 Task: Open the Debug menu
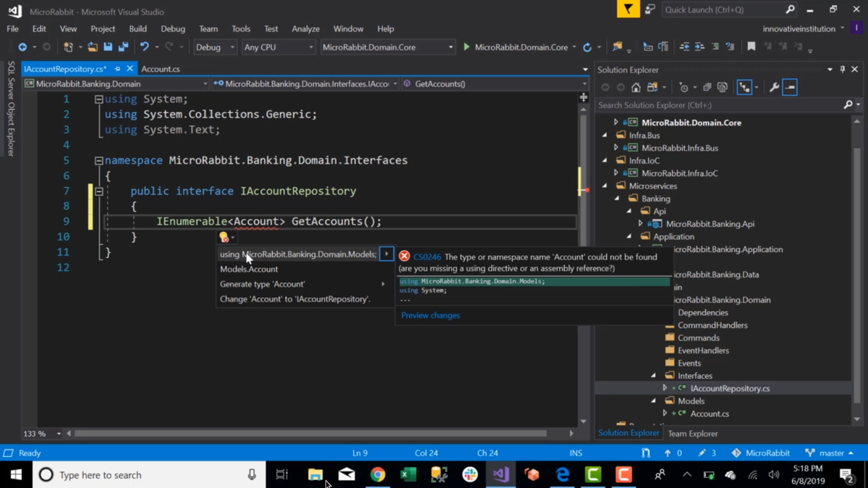(x=173, y=29)
